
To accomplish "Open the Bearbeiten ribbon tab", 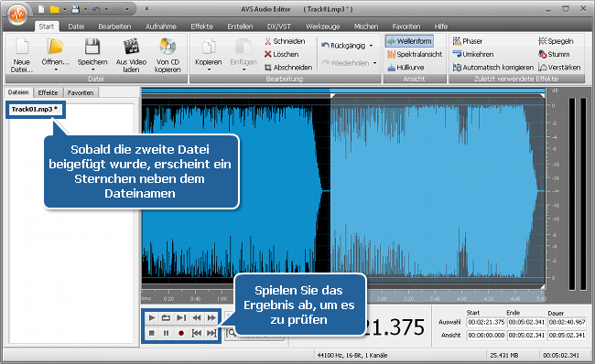I will pyautogui.click(x=114, y=27).
